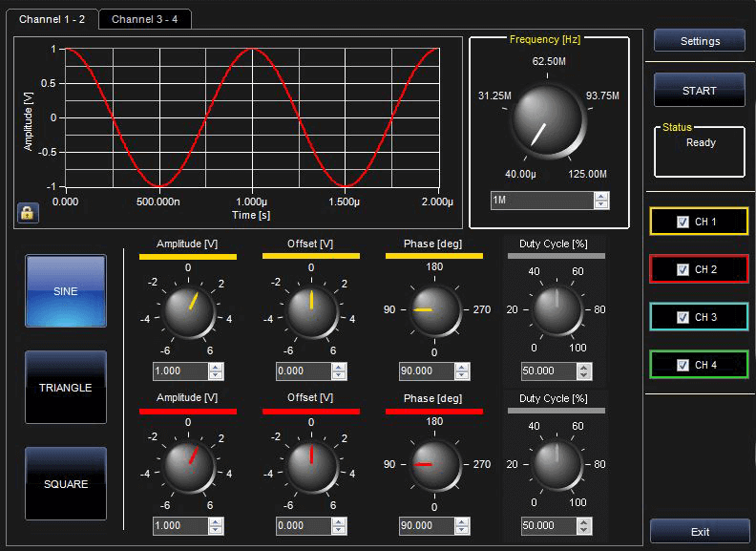Select the TRIANGLE waveform button
This screenshot has width=756, height=551.
pyautogui.click(x=66, y=388)
